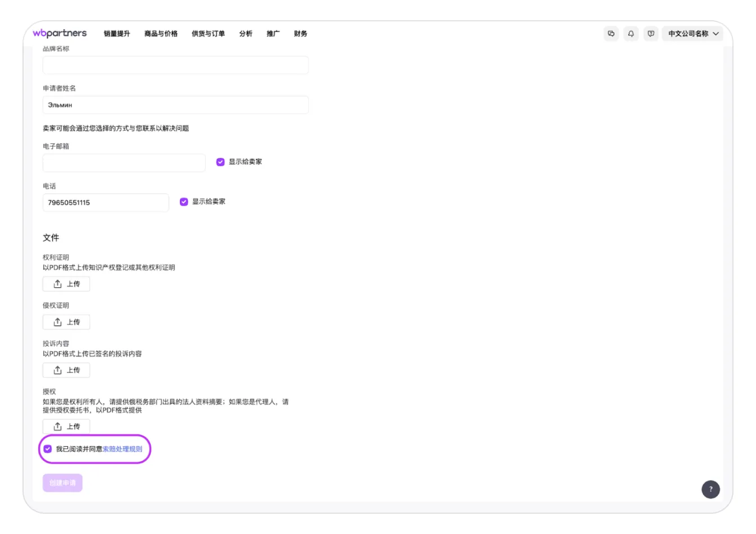The height and width of the screenshot is (534, 756).
Task: Open the 商品与价格 menu
Action: (161, 34)
